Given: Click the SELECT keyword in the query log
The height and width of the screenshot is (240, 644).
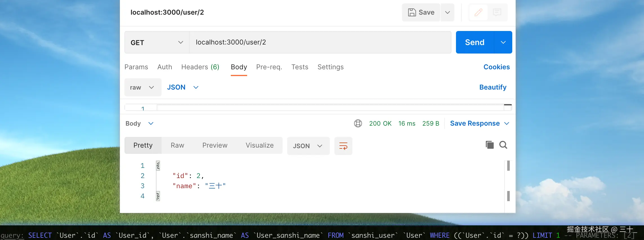Looking at the screenshot, I should (40, 235).
